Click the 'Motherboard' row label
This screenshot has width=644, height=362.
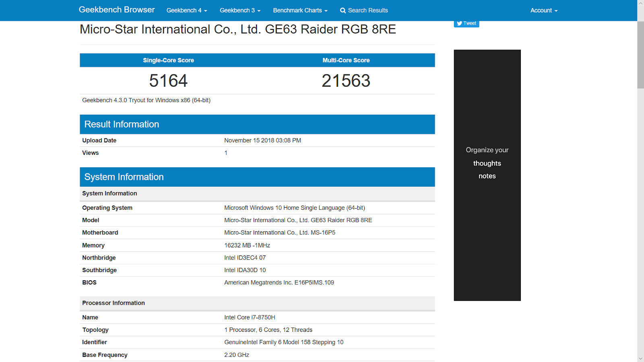pyautogui.click(x=100, y=233)
